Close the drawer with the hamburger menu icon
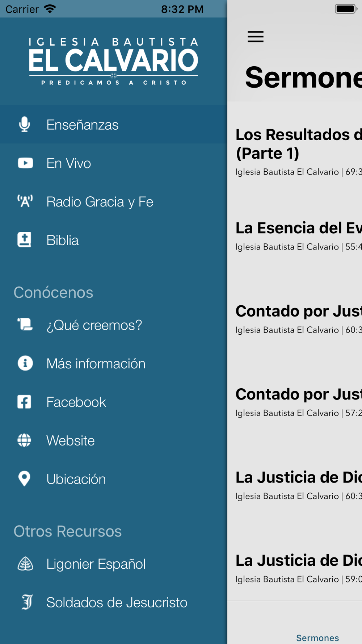The image size is (362, 644). pos(256,37)
